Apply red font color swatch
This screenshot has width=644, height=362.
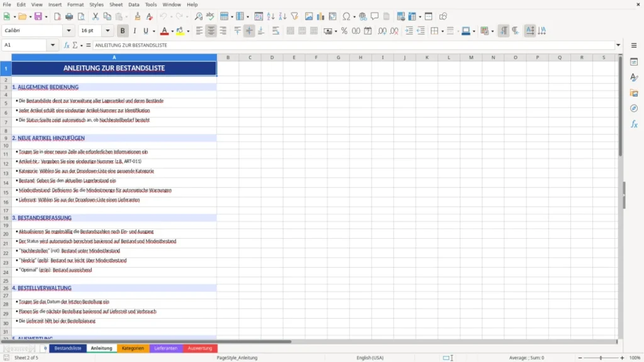164,31
